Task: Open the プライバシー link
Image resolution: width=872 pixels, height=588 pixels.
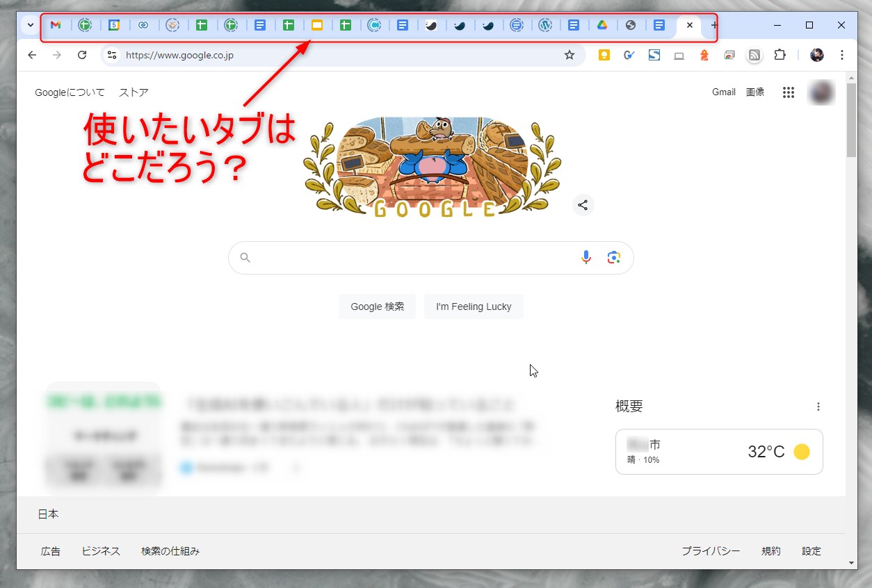Action: click(711, 551)
